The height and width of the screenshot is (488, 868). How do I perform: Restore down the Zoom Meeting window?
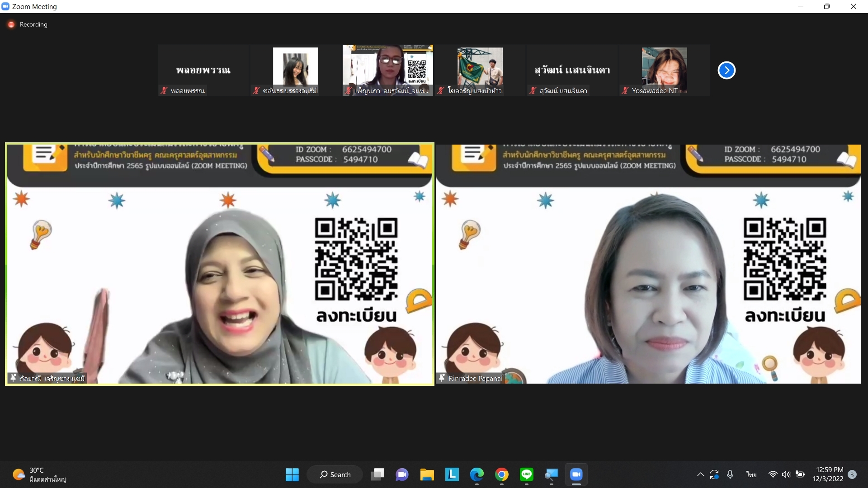[x=827, y=6]
